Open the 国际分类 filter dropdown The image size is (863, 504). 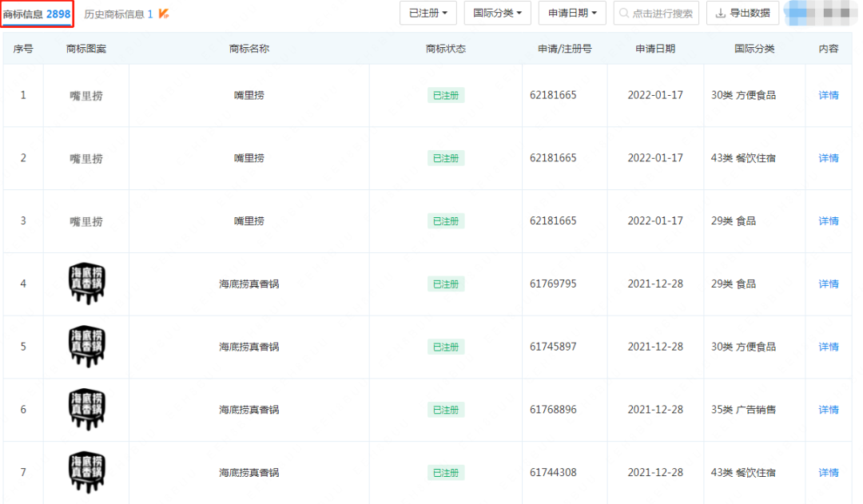pyautogui.click(x=498, y=14)
